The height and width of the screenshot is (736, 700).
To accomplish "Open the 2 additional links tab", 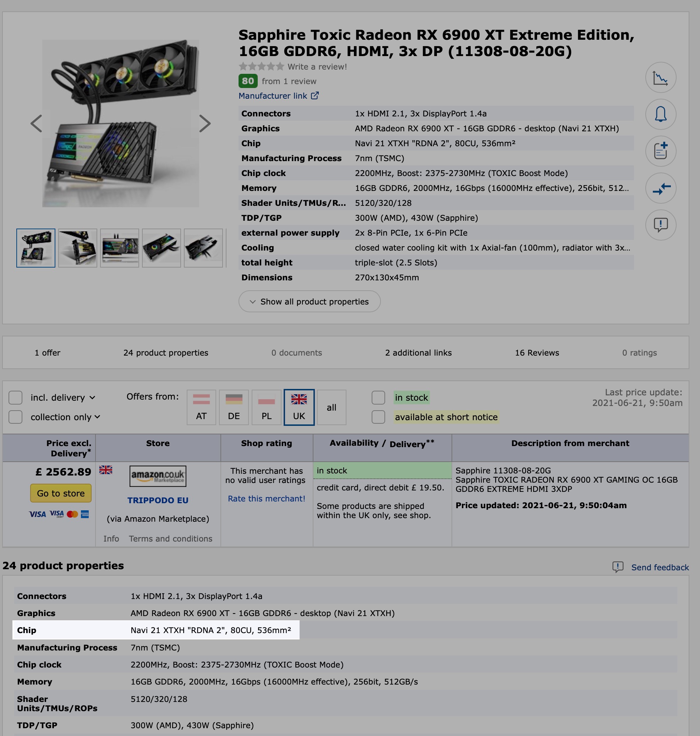I will click(418, 352).
